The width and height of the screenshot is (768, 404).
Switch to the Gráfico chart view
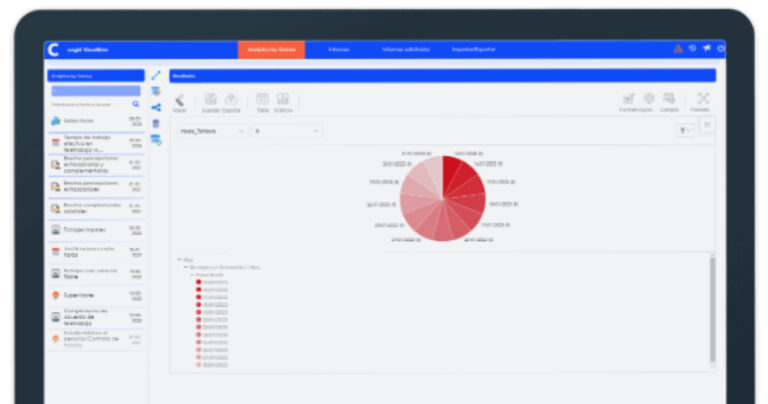pyautogui.click(x=283, y=99)
